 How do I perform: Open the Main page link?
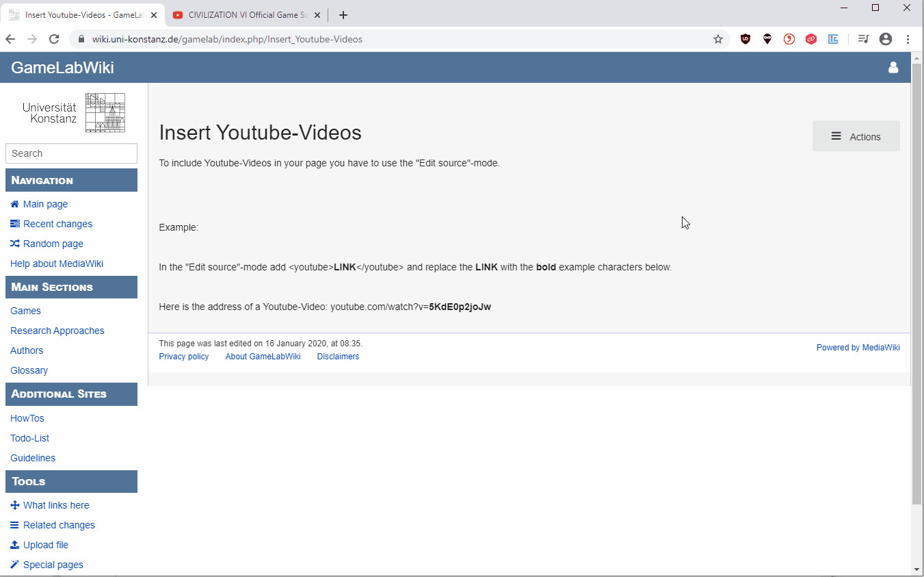(x=45, y=204)
